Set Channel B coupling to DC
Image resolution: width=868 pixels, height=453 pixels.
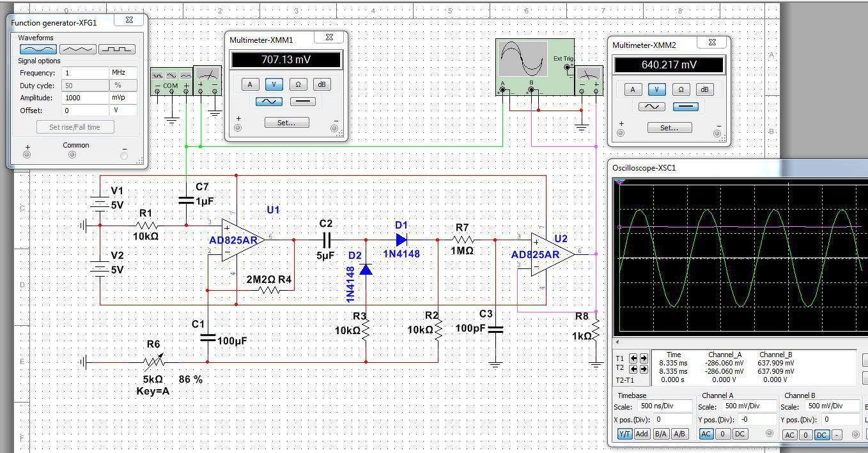[822, 435]
